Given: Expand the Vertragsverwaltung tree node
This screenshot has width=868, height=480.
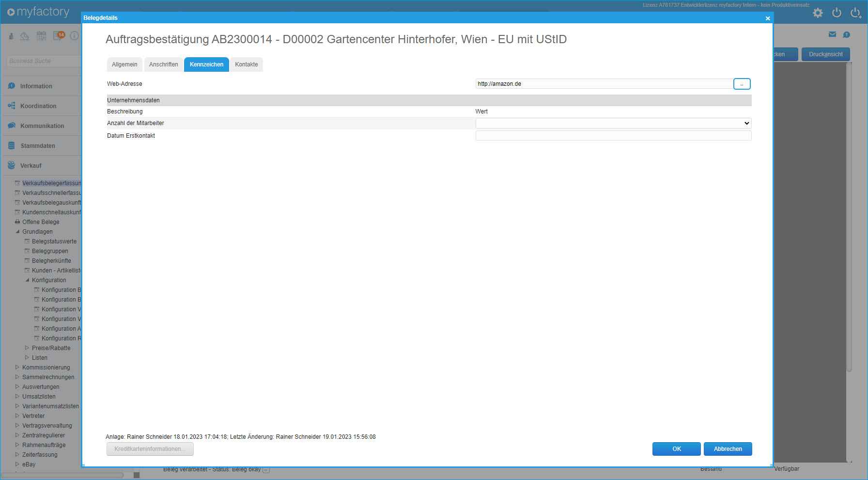Looking at the screenshot, I should [x=17, y=426].
